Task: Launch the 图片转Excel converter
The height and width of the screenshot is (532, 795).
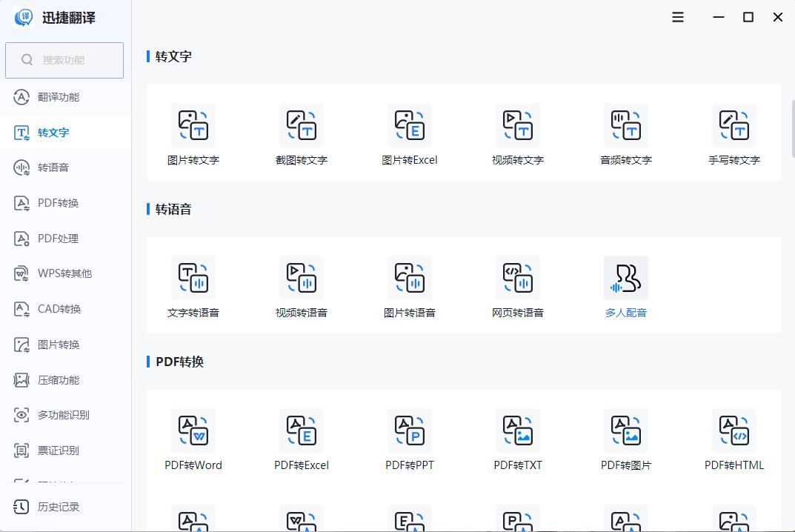Action: point(410,135)
